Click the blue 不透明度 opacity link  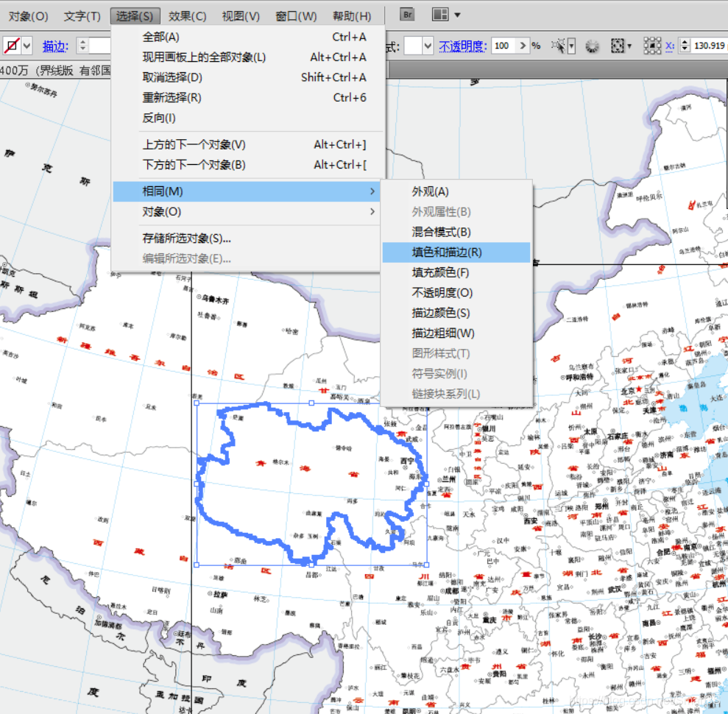pyautogui.click(x=462, y=46)
